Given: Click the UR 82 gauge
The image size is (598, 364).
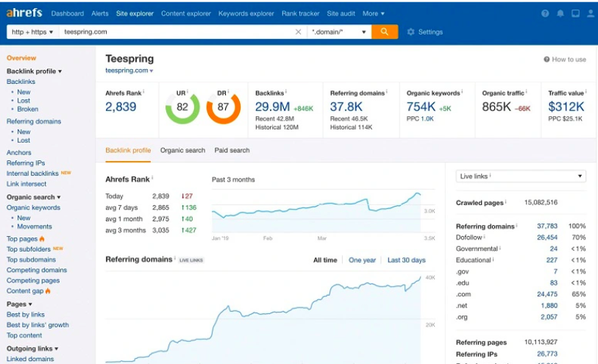Looking at the screenshot, I should (182, 107).
